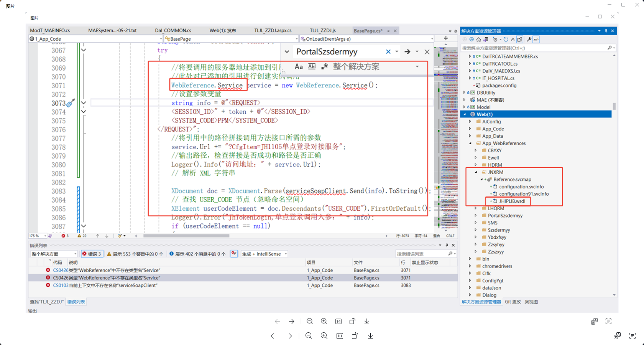Click the forward arrow in Solution Explorer toolbar
This screenshot has height=345, width=644.
[x=472, y=40]
